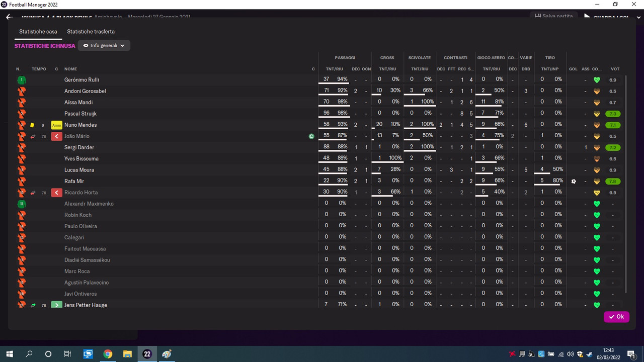Image resolution: width=644 pixels, height=362 pixels.
Task: Click the Ok button
Action: (616, 317)
